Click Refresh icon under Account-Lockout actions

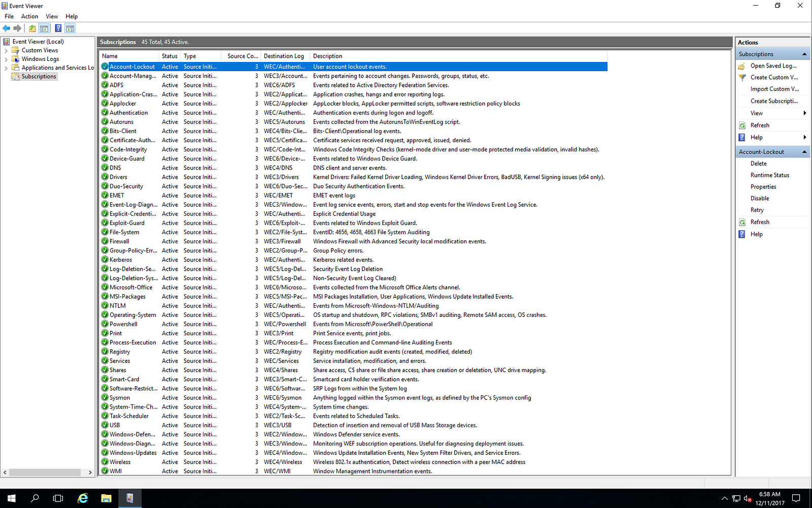[742, 222]
